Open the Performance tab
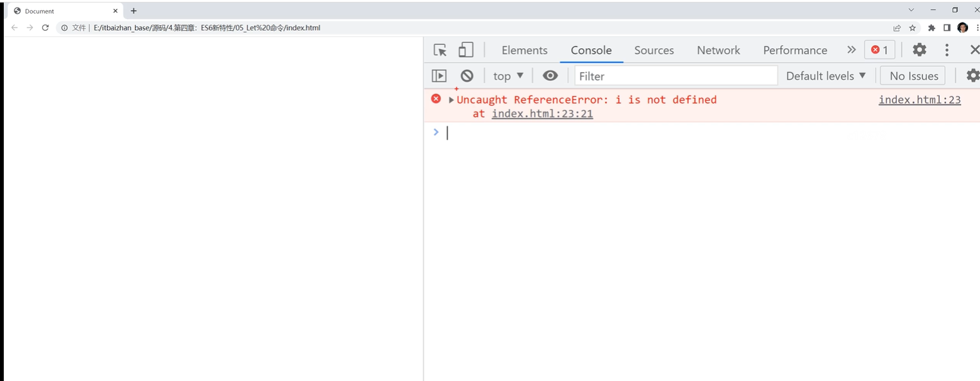Viewport: 980px width, 381px height. pos(795,50)
